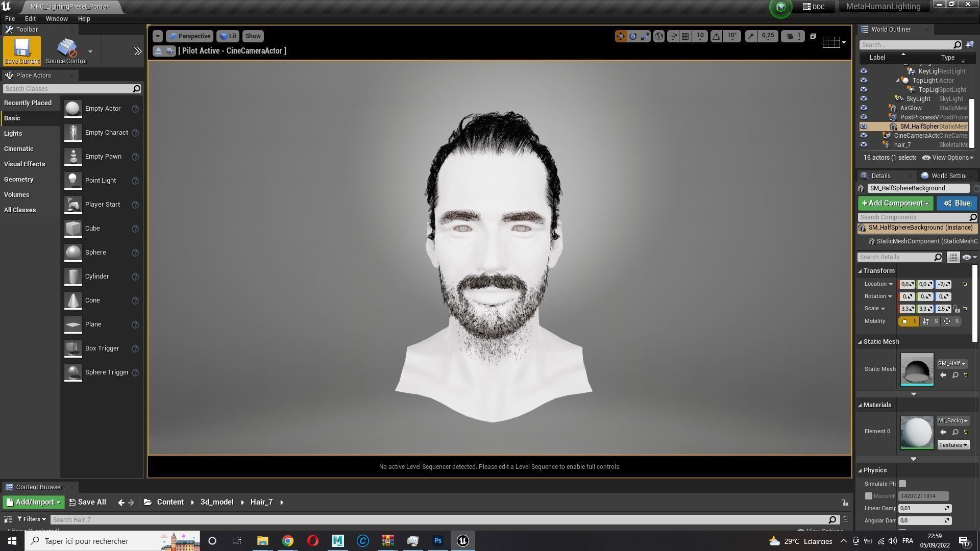Select the translate (move) gizmo tool
980x551 pixels.
click(620, 36)
